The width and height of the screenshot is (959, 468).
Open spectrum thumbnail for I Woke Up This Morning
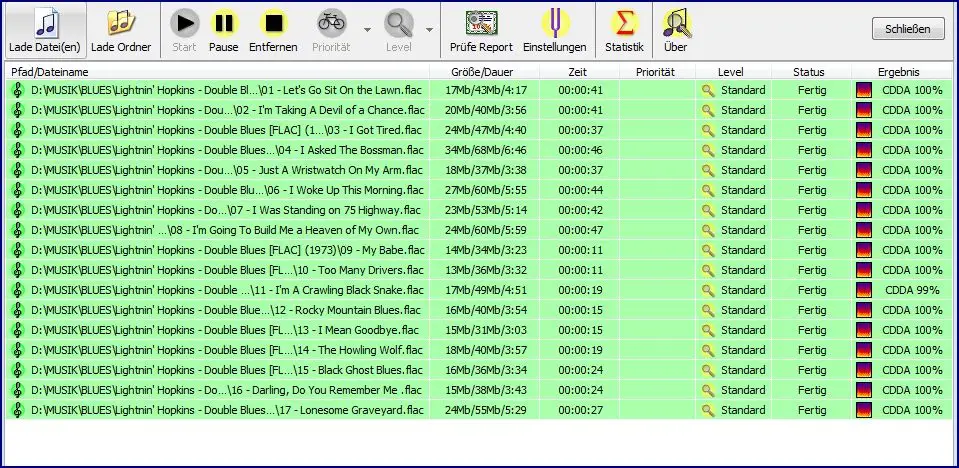[864, 190]
